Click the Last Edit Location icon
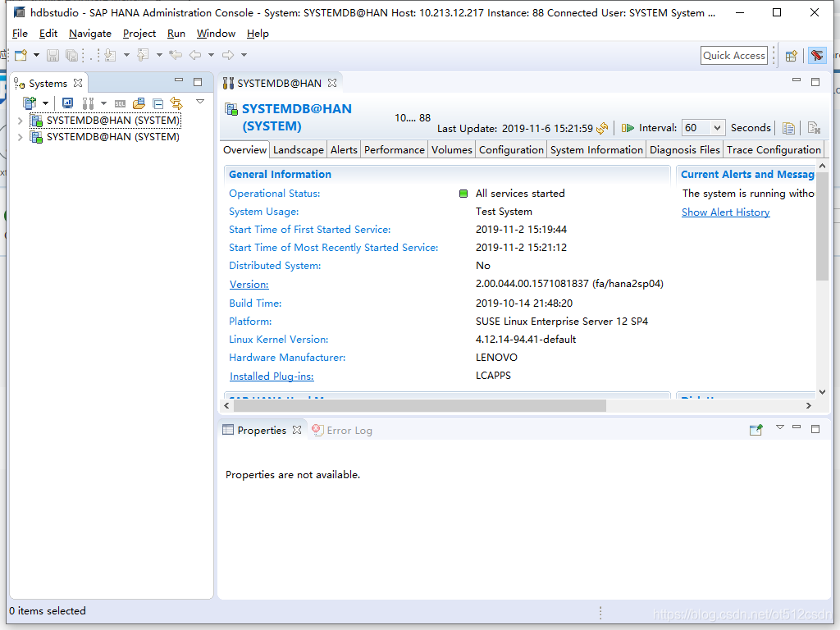This screenshot has height=630, width=840. click(176, 55)
